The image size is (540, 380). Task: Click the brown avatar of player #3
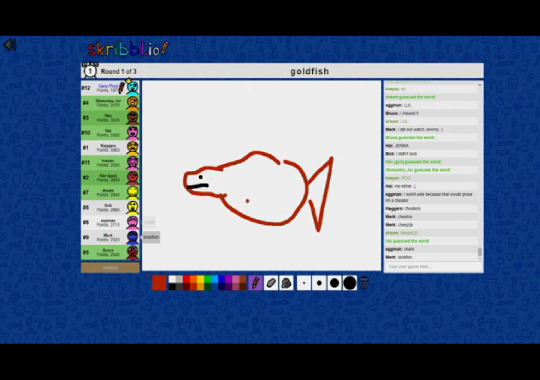(x=133, y=118)
